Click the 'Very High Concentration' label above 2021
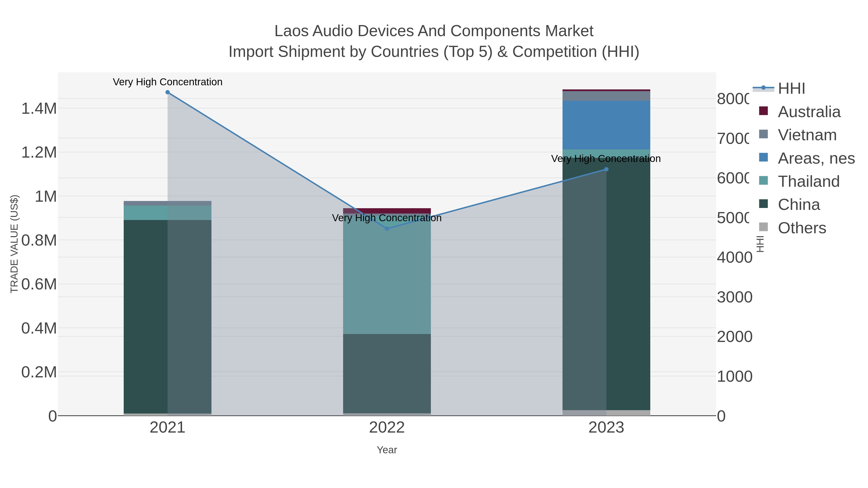Image resolution: width=868 pixels, height=488 pixels. click(x=168, y=82)
